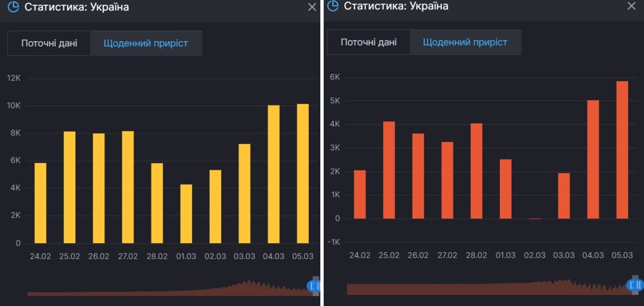Close the right Статистика: Україна panel

tap(631, 6)
